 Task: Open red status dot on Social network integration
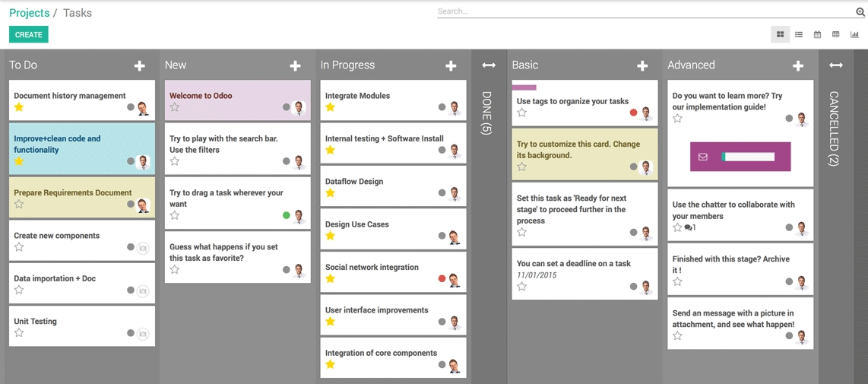tap(442, 278)
